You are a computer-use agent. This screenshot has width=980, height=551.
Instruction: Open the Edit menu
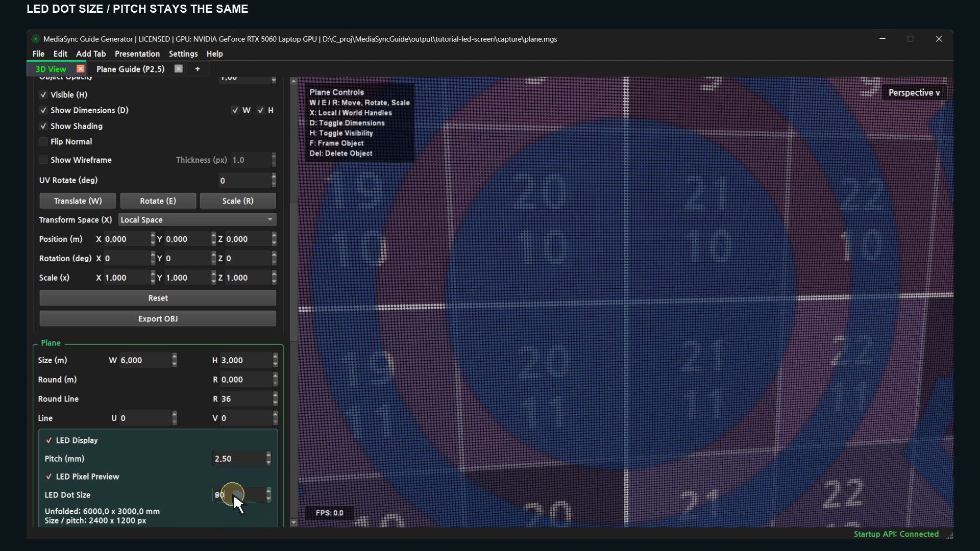[60, 54]
